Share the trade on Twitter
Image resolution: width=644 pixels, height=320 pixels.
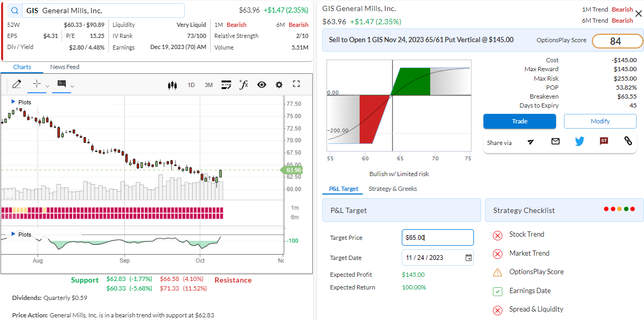[579, 141]
